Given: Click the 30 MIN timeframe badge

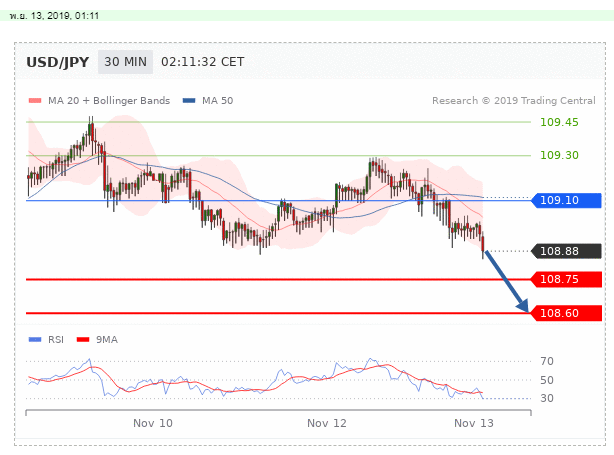Looking at the screenshot, I should (x=125, y=62).
